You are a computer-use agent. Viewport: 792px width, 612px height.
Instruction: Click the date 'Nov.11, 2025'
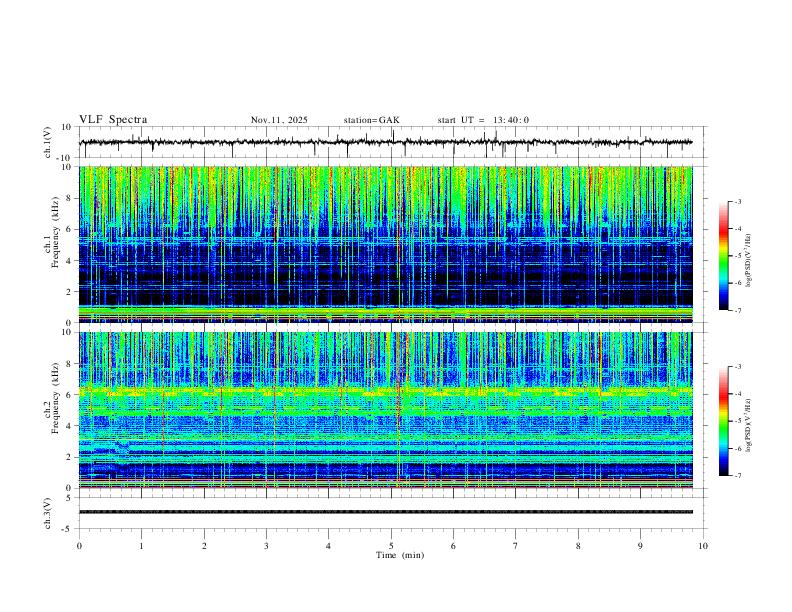tap(279, 120)
